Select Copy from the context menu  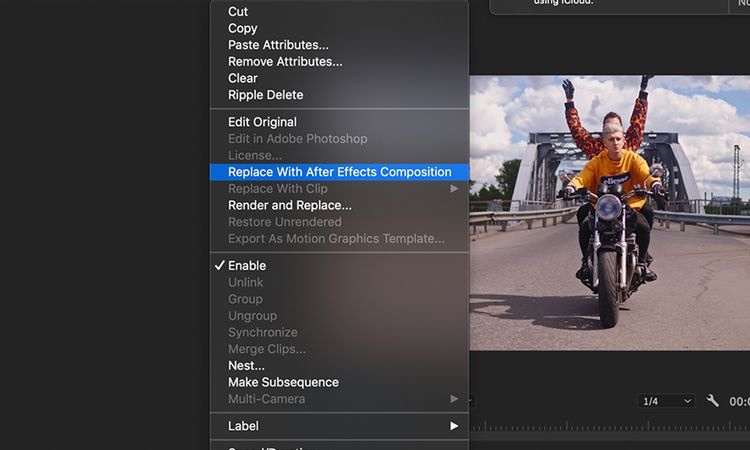(242, 28)
